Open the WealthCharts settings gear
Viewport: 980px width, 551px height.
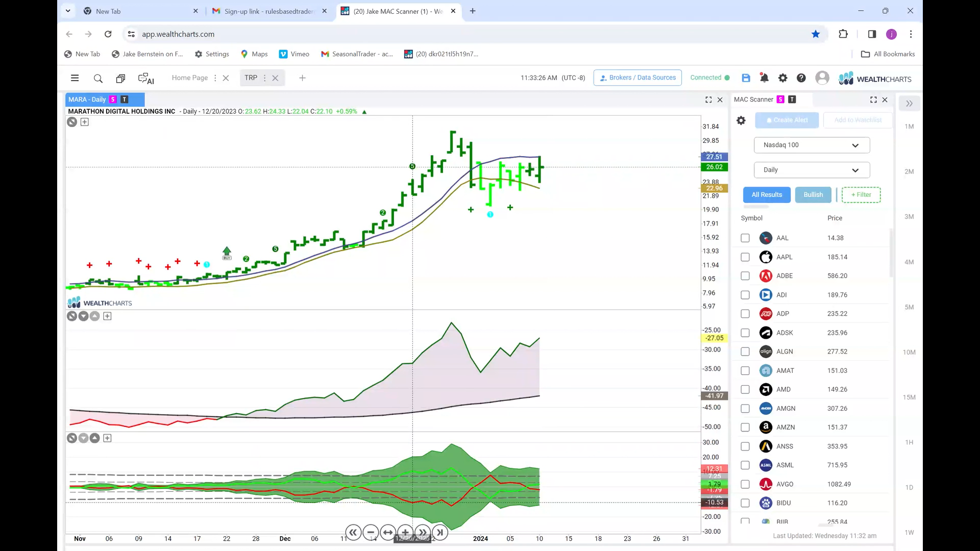782,78
